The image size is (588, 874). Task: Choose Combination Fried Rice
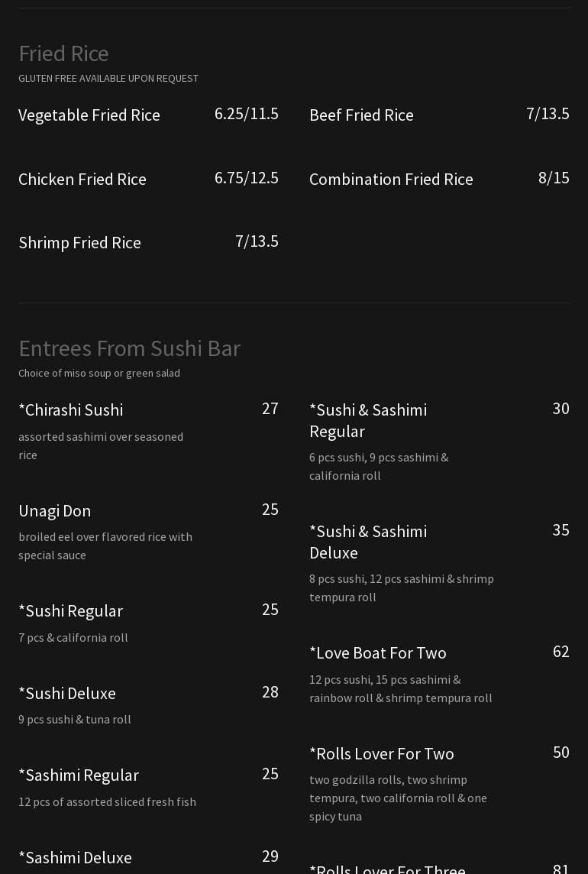pos(391,179)
